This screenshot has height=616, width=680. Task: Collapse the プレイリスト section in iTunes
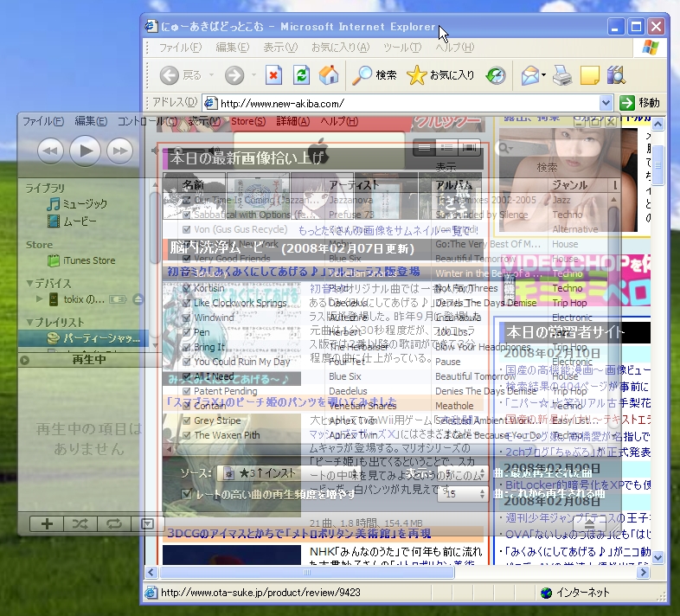point(29,323)
